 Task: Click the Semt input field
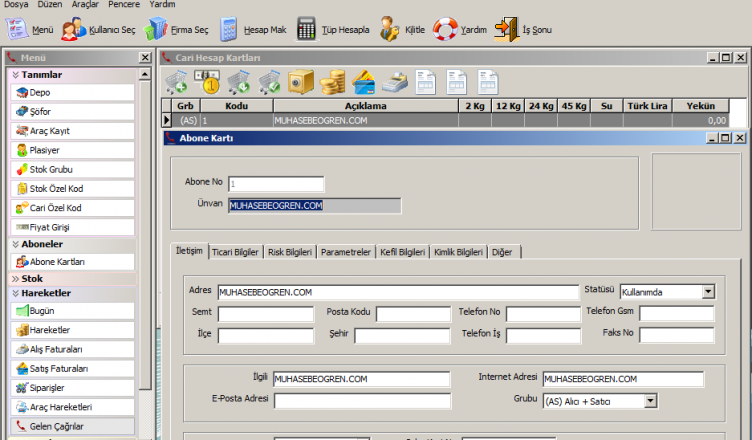click(x=266, y=314)
